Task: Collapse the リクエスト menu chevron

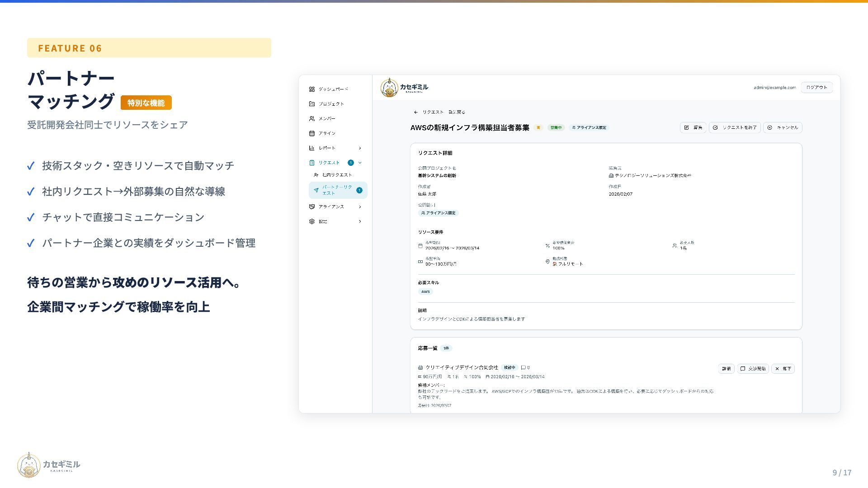Action: click(x=360, y=163)
